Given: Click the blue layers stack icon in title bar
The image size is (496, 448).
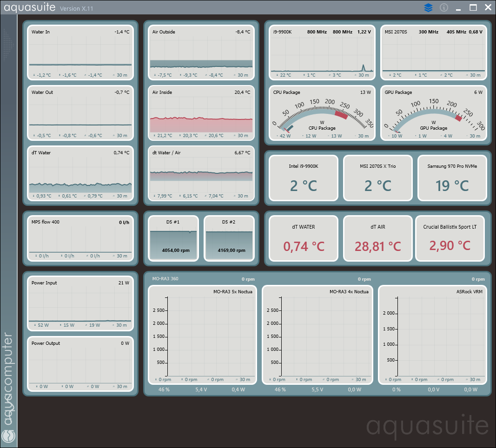Looking at the screenshot, I should click(x=428, y=7).
